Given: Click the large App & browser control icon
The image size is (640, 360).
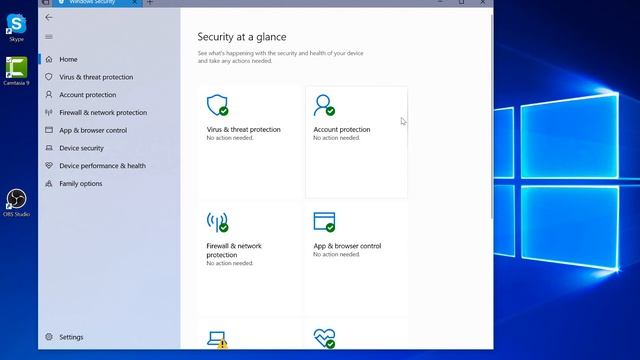Looking at the screenshot, I should tap(324, 222).
